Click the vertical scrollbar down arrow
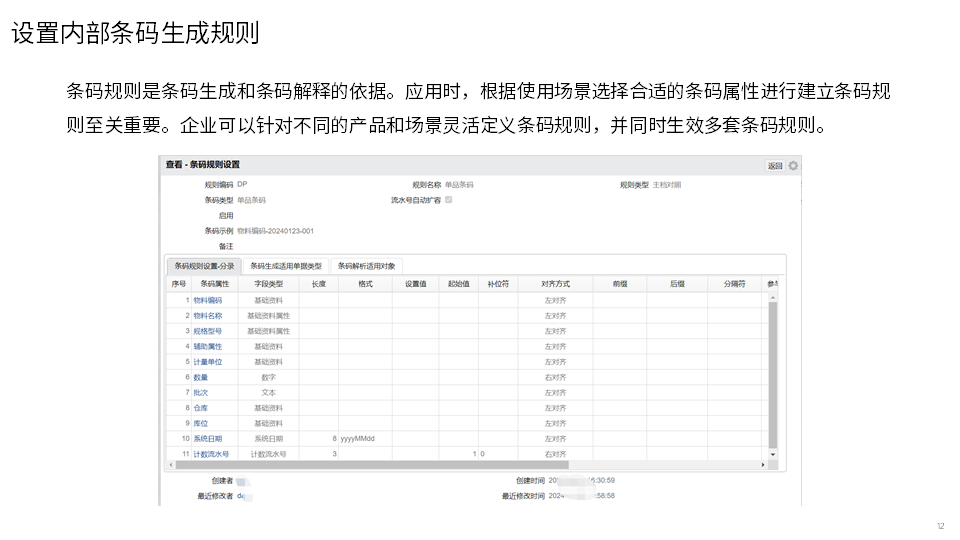 pyautogui.click(x=771, y=454)
